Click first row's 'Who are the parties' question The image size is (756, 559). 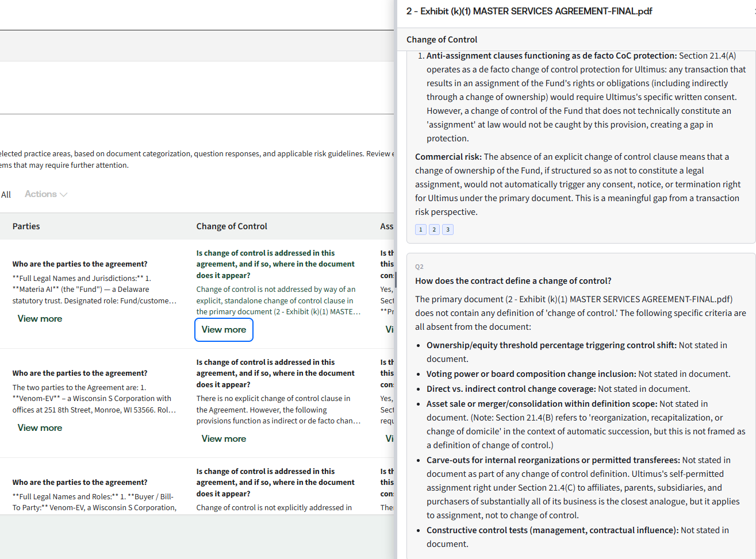tap(80, 264)
